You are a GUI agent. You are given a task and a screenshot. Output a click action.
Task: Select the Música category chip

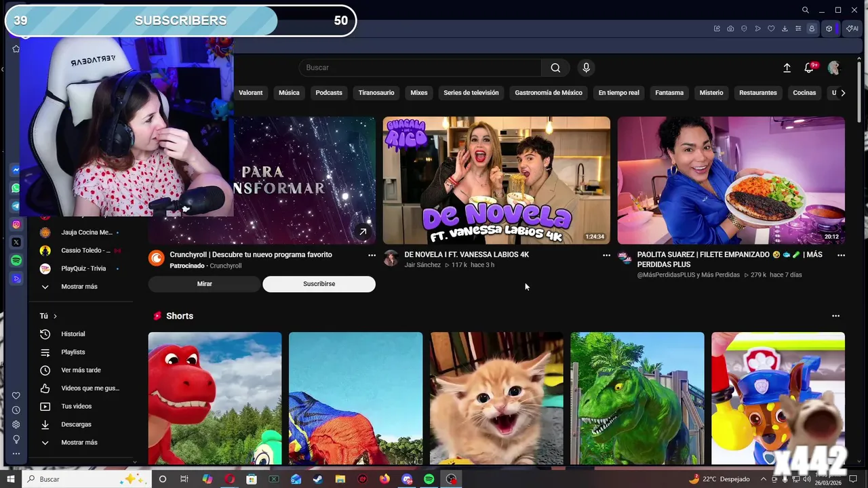[289, 93]
